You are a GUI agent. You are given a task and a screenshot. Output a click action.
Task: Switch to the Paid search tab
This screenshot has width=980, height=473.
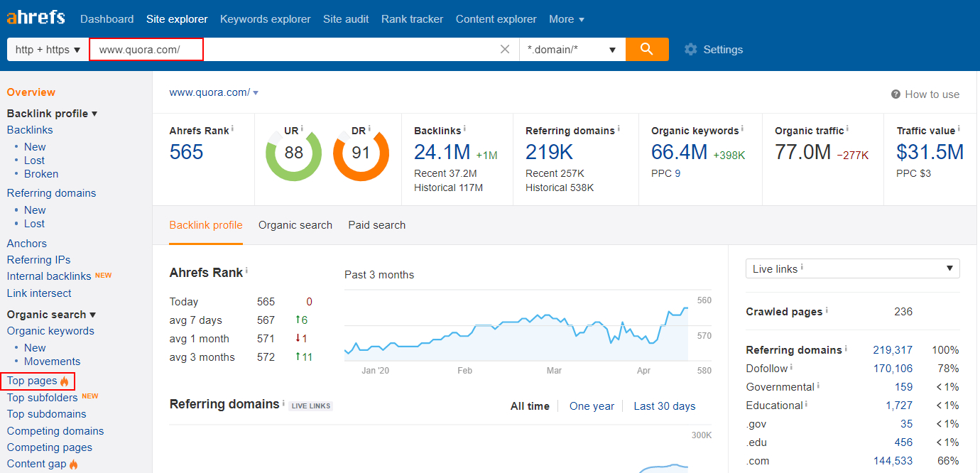point(376,225)
